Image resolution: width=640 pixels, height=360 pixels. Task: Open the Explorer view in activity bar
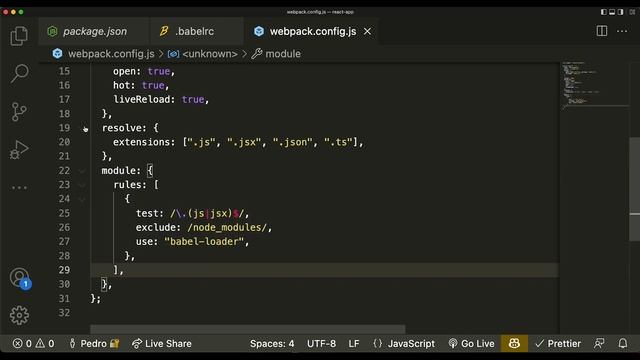pos(19,36)
